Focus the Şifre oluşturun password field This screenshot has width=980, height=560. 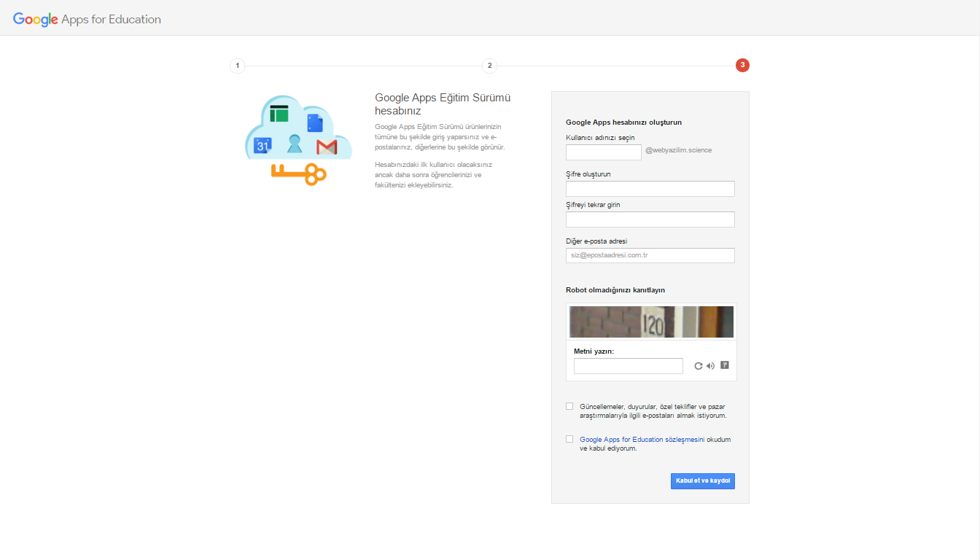pyautogui.click(x=650, y=189)
